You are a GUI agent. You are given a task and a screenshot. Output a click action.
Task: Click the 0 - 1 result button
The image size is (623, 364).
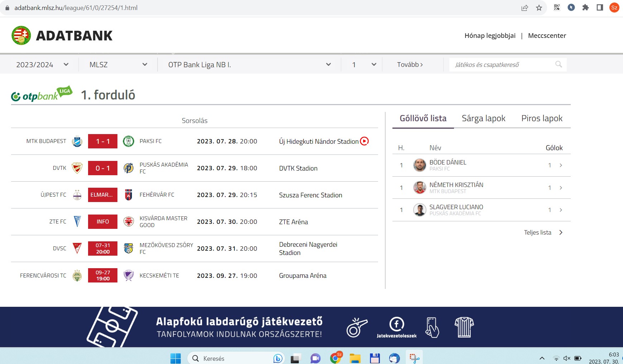103,168
